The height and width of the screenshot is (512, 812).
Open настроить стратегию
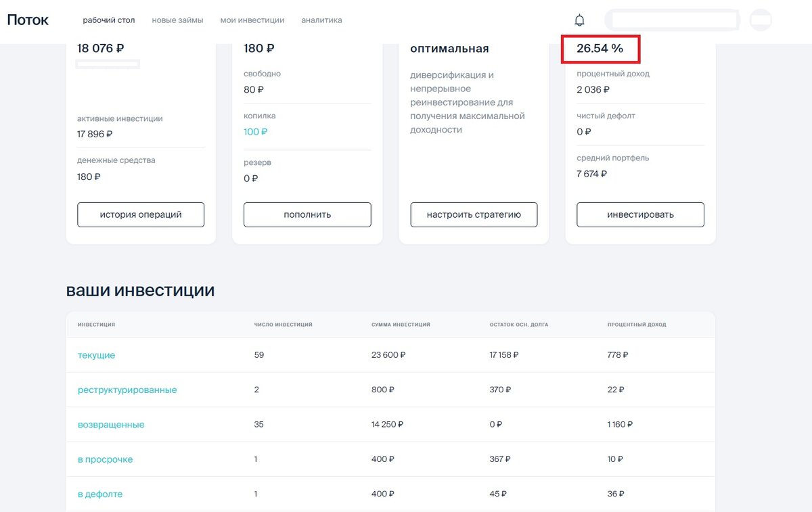473,214
